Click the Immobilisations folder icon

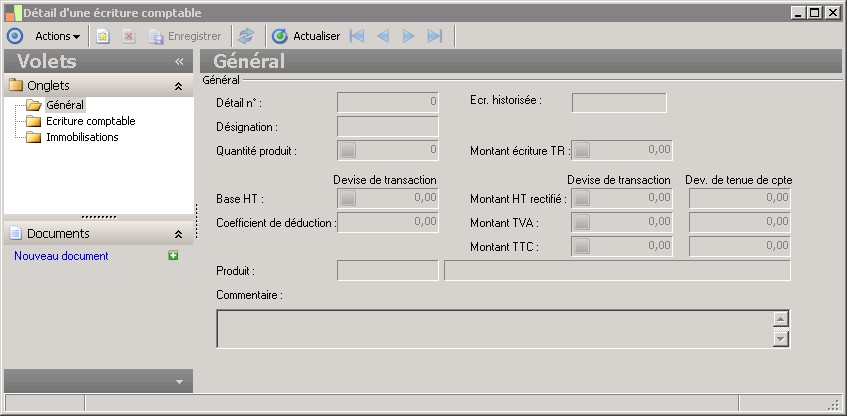pos(34,137)
